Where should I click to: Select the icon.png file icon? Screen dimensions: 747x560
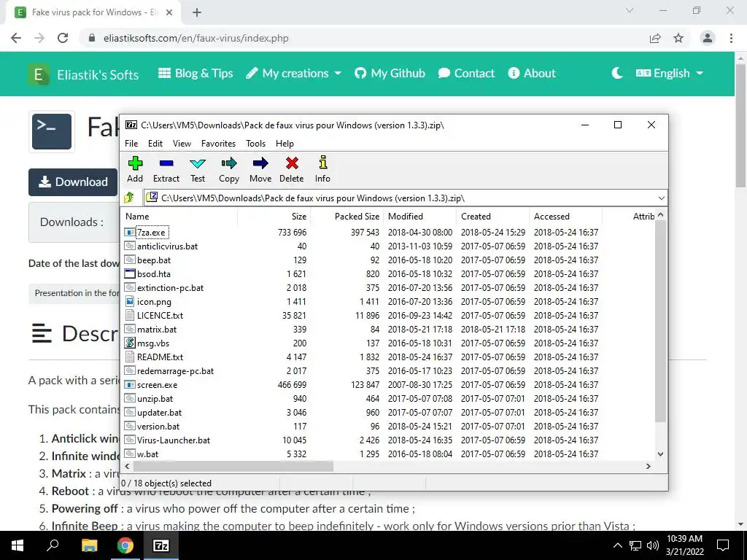pos(130,301)
